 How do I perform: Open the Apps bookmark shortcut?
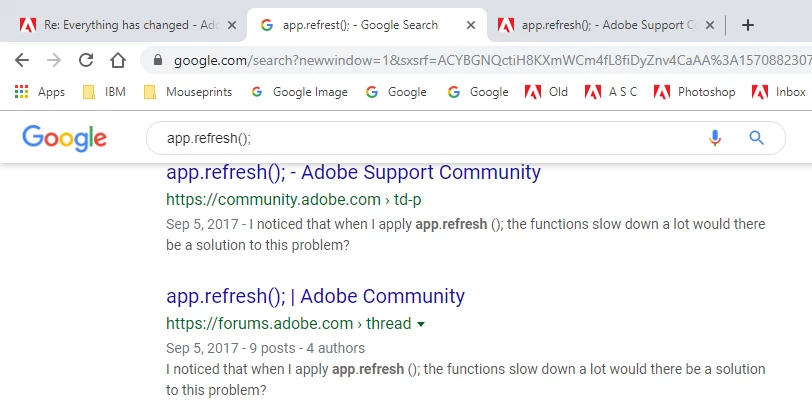pyautogui.click(x=39, y=92)
